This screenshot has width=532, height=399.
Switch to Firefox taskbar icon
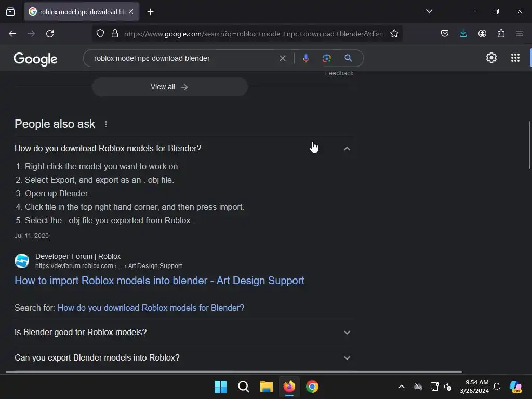click(289, 387)
